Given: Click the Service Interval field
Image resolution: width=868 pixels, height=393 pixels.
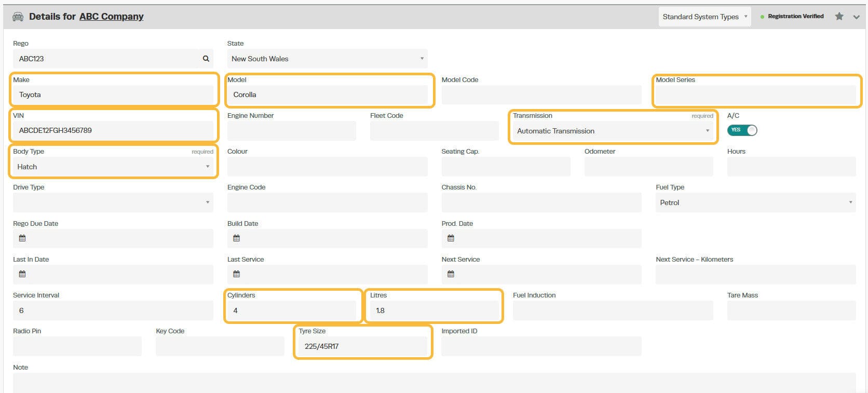Looking at the screenshot, I should click(113, 310).
